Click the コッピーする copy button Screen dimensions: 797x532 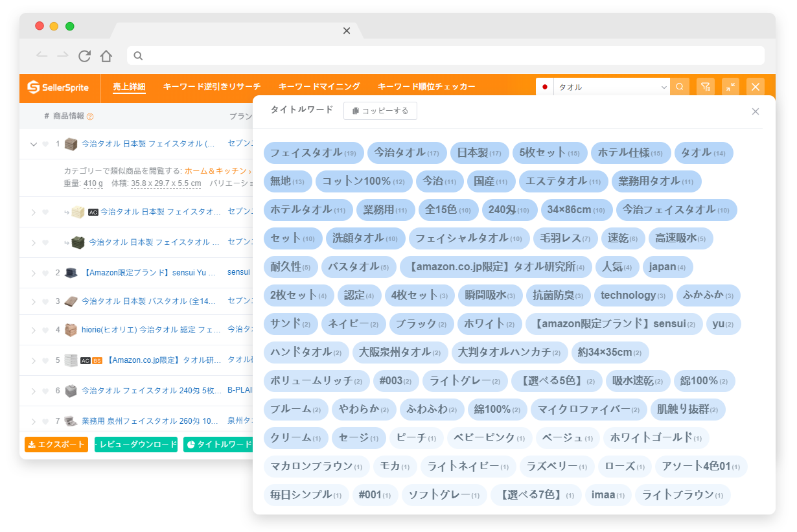(x=380, y=111)
